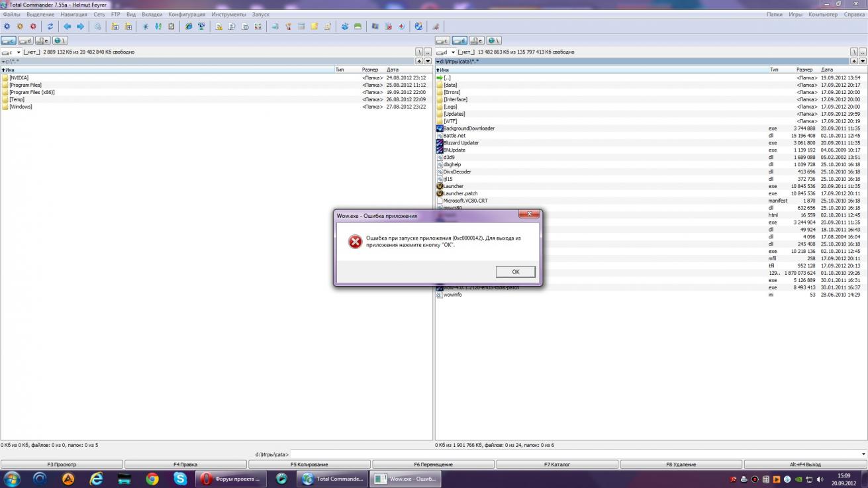The width and height of the screenshot is (868, 488).
Task: Open right panel drive dropdown list
Action: [453, 52]
